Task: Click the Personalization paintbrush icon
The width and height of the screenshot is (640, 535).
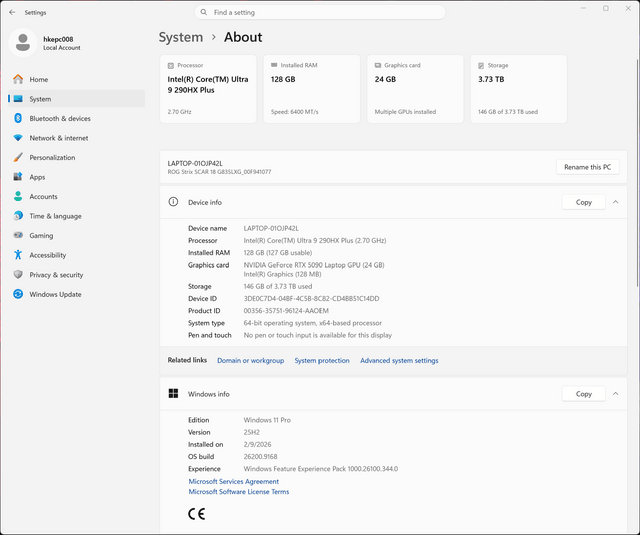Action: coord(18,158)
